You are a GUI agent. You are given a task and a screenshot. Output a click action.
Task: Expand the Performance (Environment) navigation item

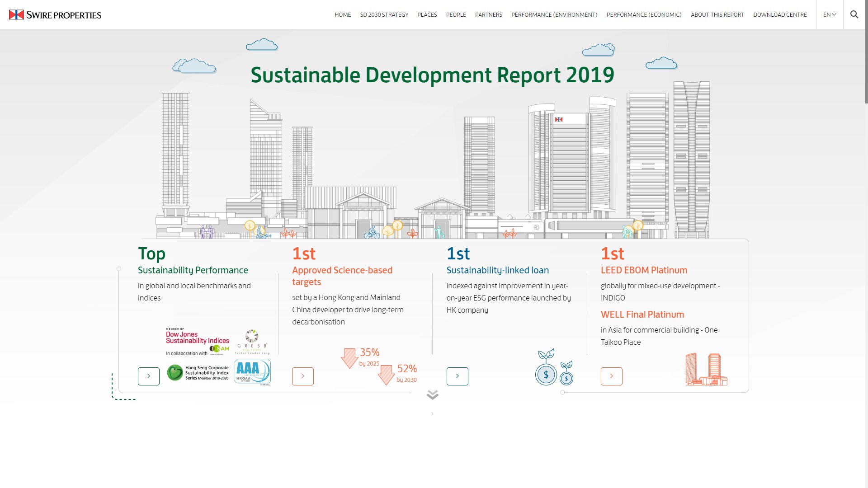click(554, 14)
